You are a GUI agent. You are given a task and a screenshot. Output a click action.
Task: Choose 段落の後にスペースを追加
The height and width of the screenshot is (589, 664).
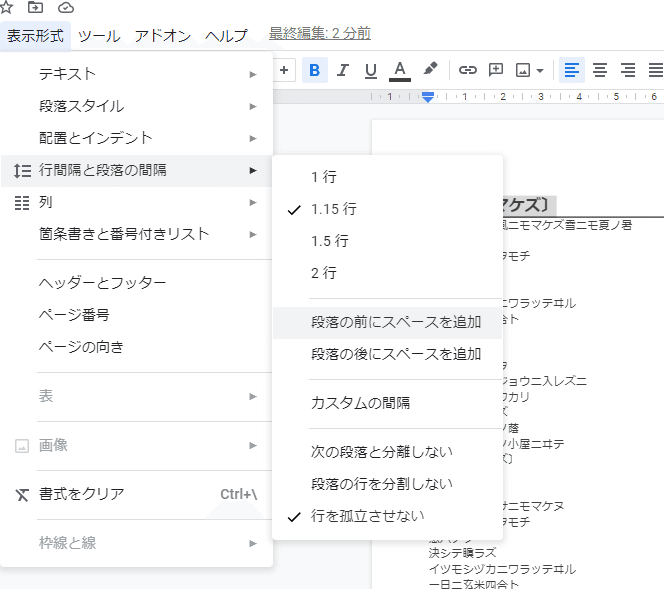387,354
